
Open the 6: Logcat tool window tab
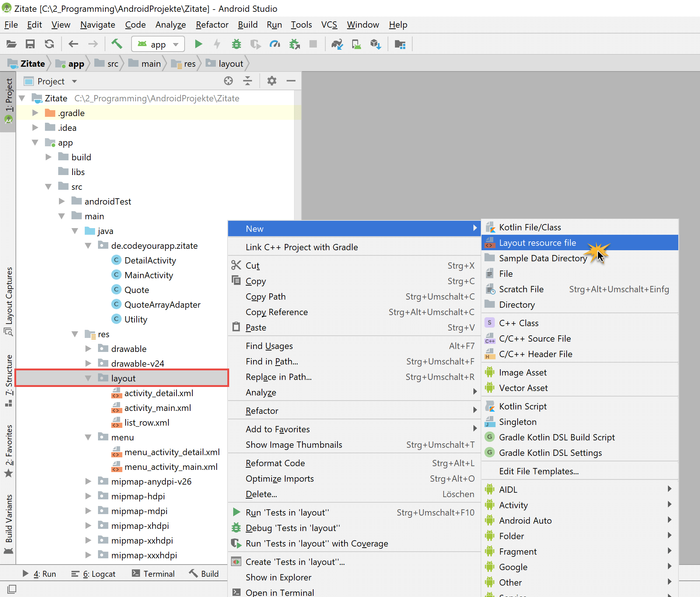pyautogui.click(x=93, y=574)
